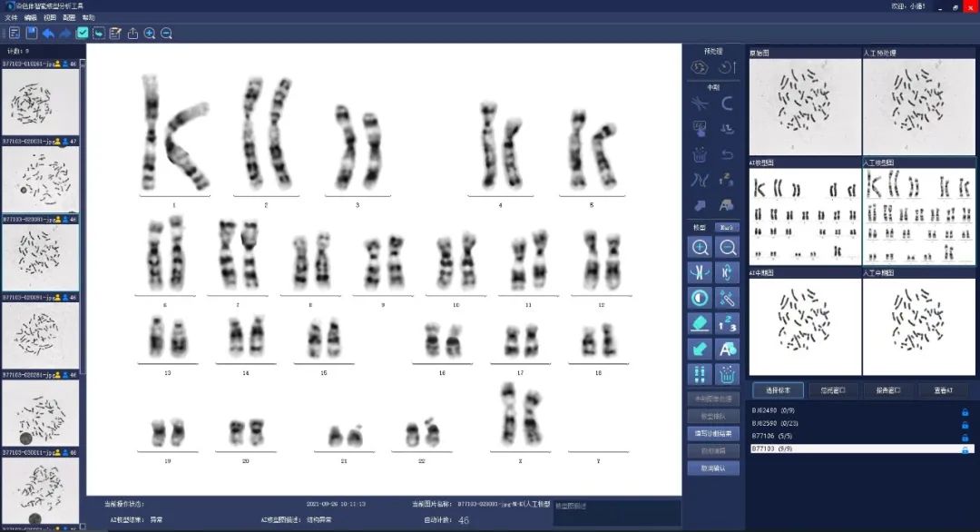Select the eraser tool in karyotype tools
Image resolution: width=980 pixels, height=532 pixels.
coord(701,323)
